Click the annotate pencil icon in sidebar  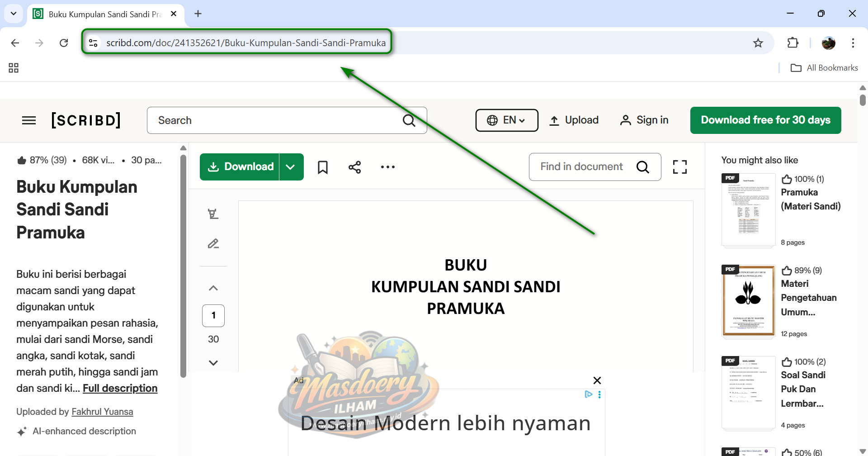(x=213, y=244)
